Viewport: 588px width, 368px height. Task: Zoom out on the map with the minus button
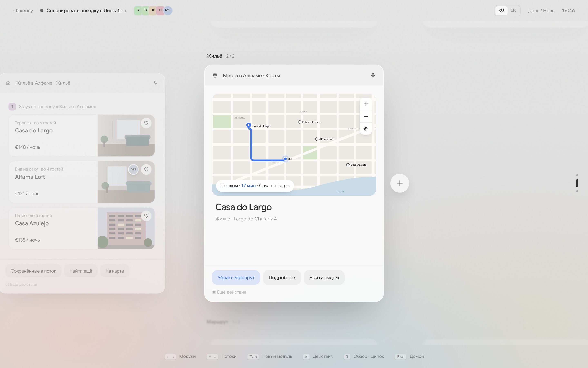(x=366, y=116)
